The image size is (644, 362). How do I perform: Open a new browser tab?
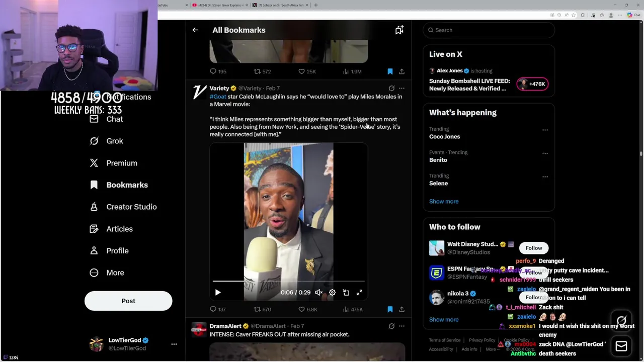tap(316, 5)
